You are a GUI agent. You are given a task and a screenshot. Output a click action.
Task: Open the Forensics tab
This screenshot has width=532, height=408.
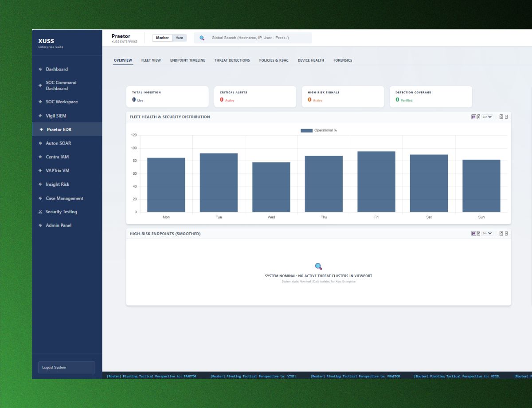[x=343, y=60]
